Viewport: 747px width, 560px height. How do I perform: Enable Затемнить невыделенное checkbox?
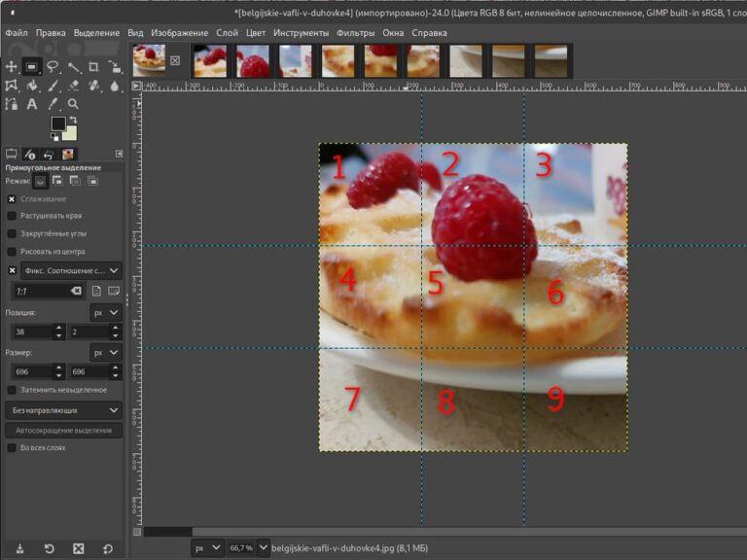(x=12, y=390)
